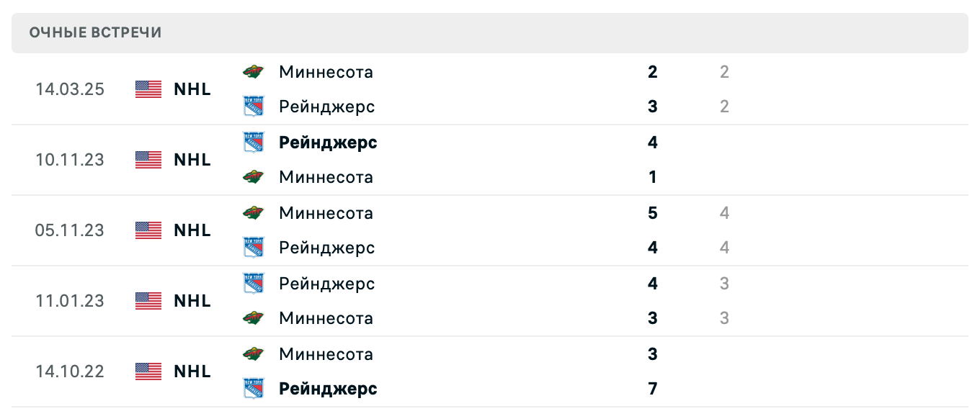Select bold Рейнджерс name in 14.10.22 match
The width and height of the screenshot is (980, 419).
[328, 389]
